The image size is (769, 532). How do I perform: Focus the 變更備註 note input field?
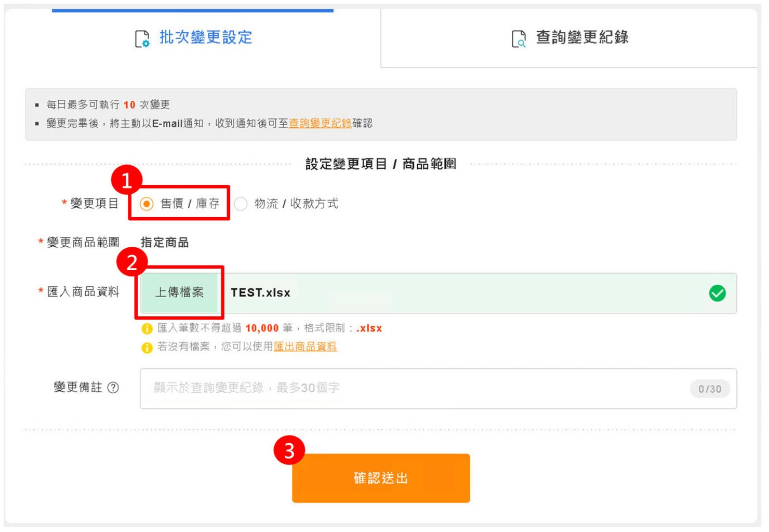pyautogui.click(x=416, y=389)
